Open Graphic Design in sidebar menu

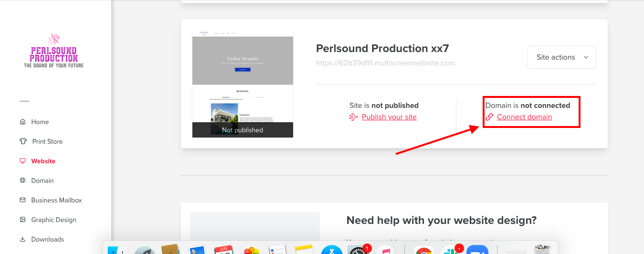54,220
